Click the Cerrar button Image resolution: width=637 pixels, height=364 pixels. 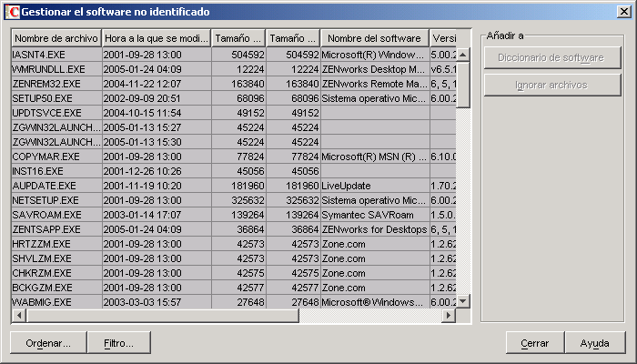[535, 343]
